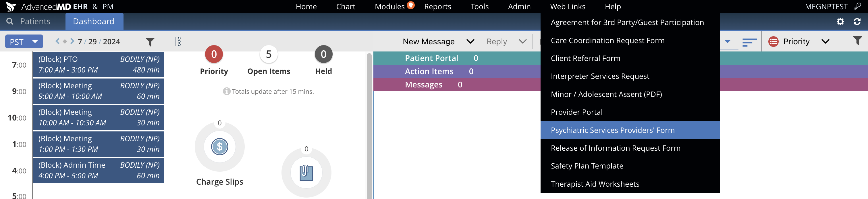The image size is (868, 199).
Task: Open the small blue caret dropdown
Action: [728, 42]
